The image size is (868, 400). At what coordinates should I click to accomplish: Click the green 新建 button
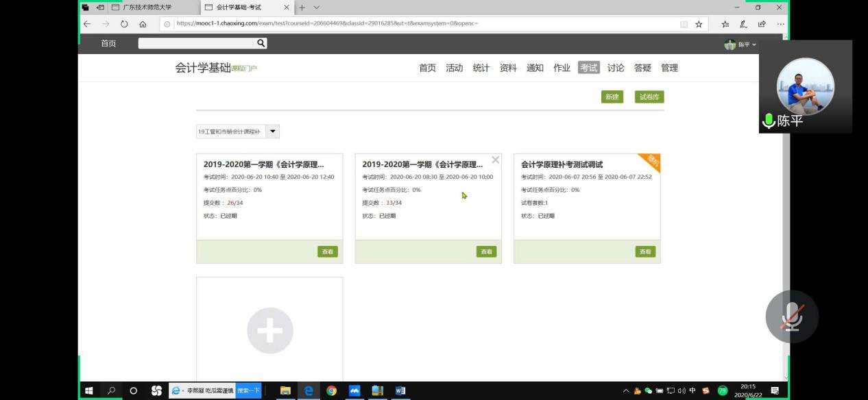[612, 97]
